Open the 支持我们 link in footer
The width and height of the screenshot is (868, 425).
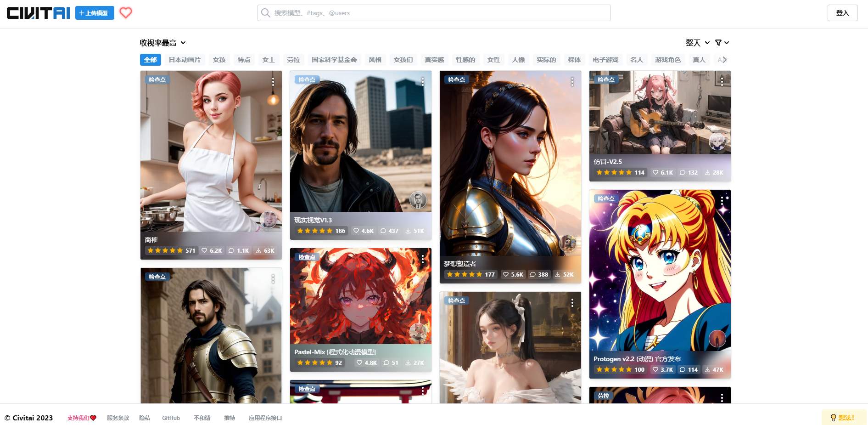(x=82, y=418)
